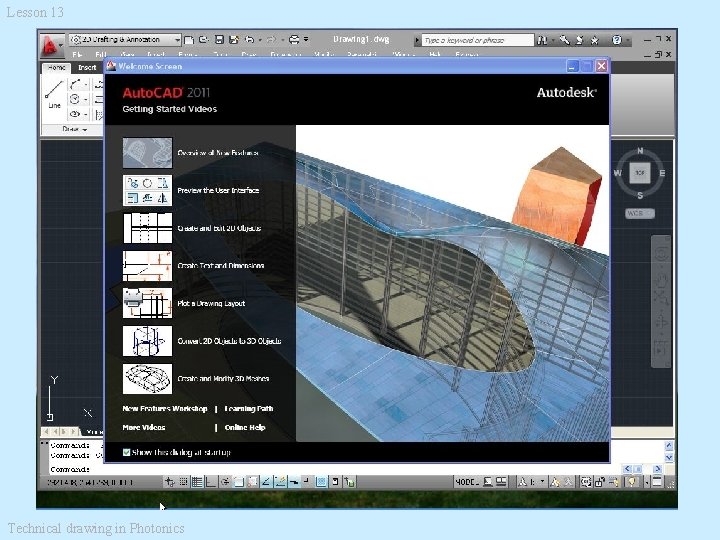Click the Open file icon
Viewport: 720px width, 540px height.
(203, 40)
